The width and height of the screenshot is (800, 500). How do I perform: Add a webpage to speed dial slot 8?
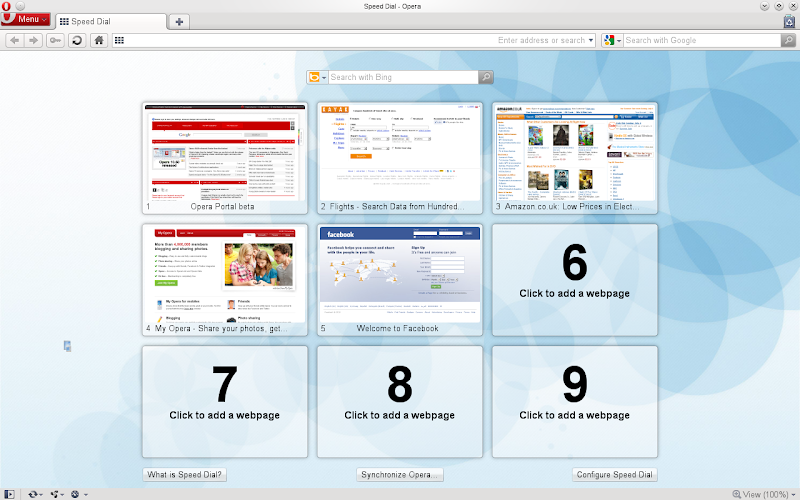(x=400, y=402)
